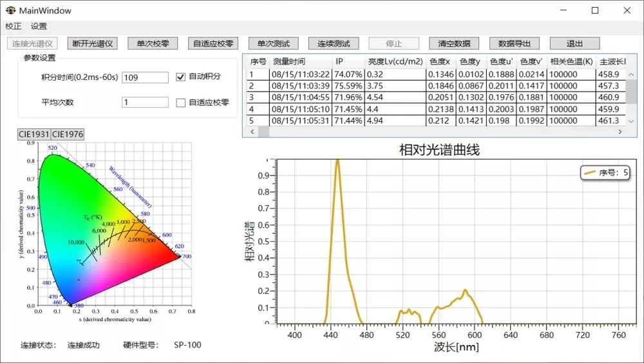Click 清空数据 to clear data
The height and width of the screenshot is (363, 644).
[454, 44]
